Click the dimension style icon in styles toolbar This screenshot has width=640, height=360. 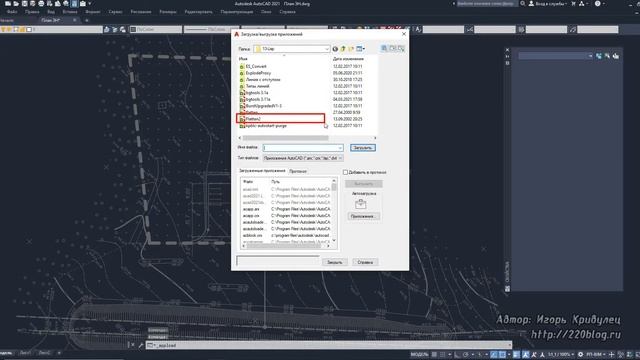(x=470, y=29)
